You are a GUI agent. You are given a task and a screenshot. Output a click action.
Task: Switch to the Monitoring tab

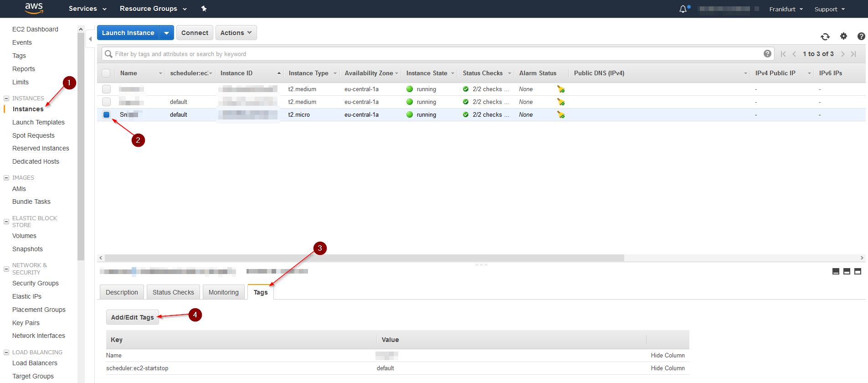pyautogui.click(x=224, y=292)
